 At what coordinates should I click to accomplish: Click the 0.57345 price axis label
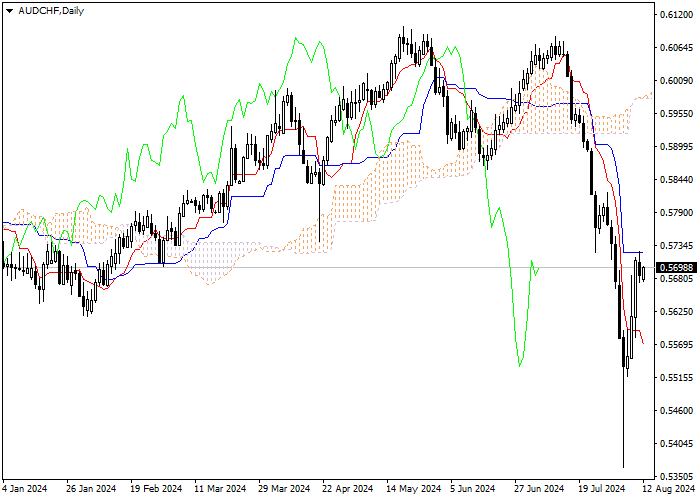point(677,246)
